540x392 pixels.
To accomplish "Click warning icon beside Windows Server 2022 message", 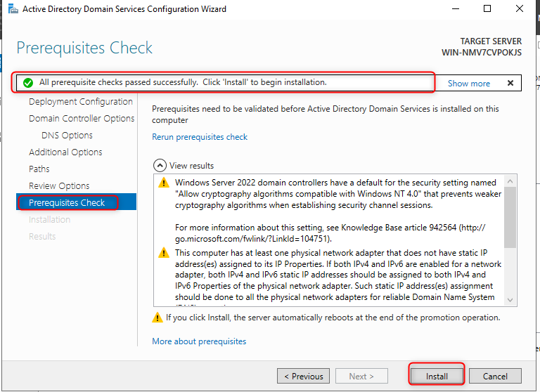I will [164, 183].
